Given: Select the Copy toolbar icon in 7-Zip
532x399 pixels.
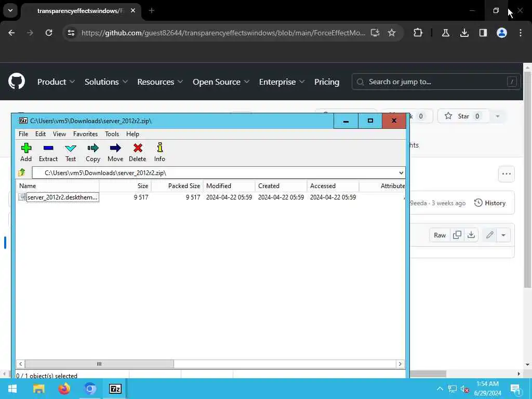Looking at the screenshot, I should point(93,152).
